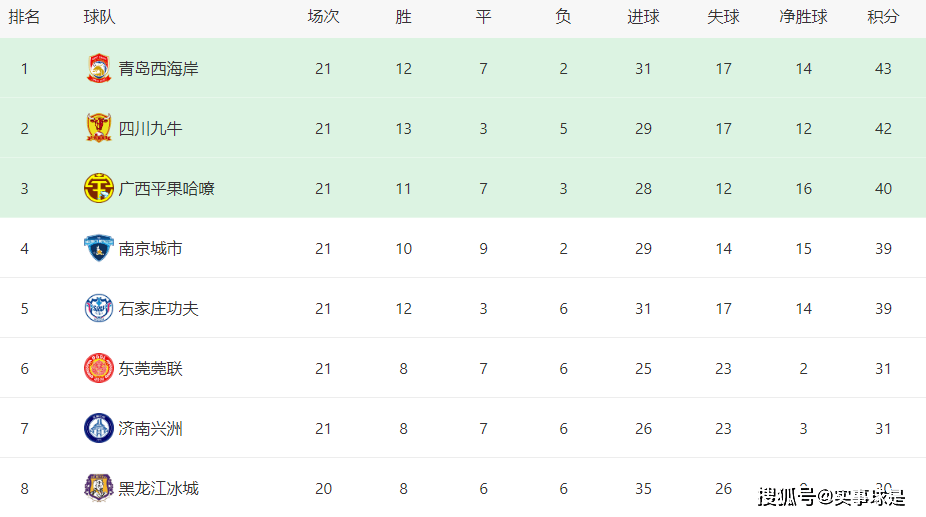The height and width of the screenshot is (517, 926).
Task: Click the 青岛西海岸 team logo
Action: point(99,68)
